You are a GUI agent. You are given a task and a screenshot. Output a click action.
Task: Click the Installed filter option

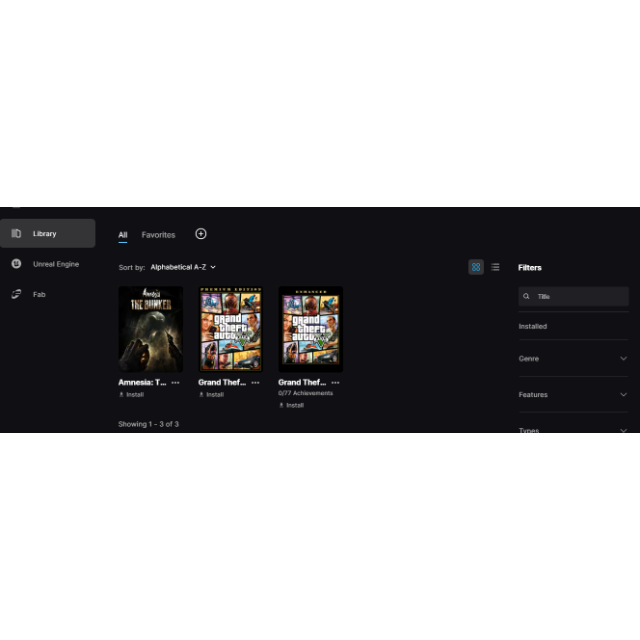pos(533,327)
